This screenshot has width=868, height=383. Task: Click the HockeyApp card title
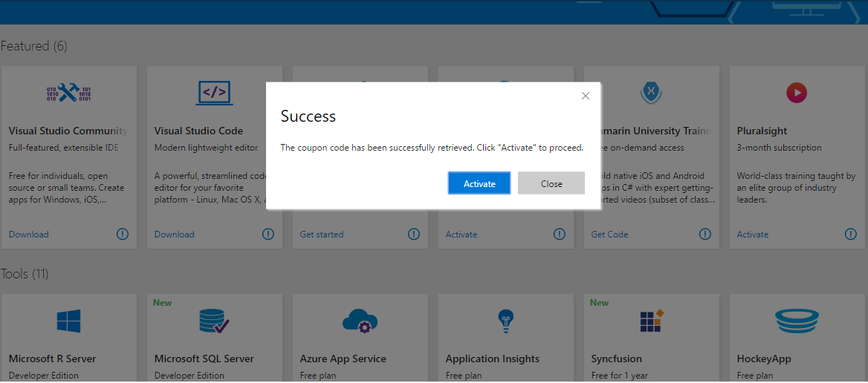click(x=764, y=359)
